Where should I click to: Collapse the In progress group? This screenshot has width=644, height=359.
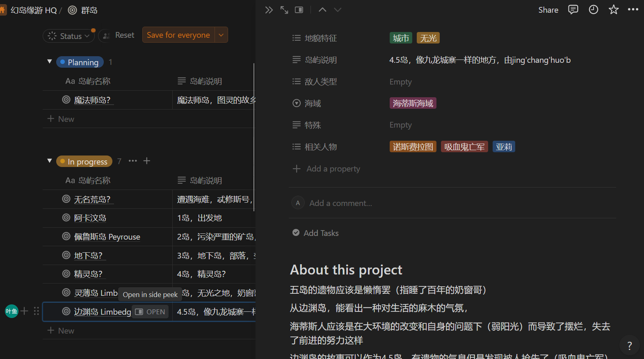coord(50,161)
